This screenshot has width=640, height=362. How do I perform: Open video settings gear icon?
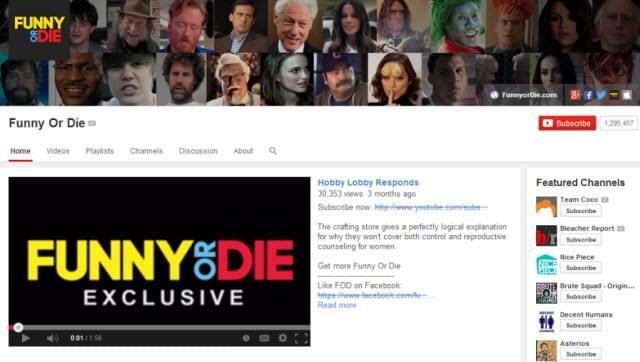[282, 338]
